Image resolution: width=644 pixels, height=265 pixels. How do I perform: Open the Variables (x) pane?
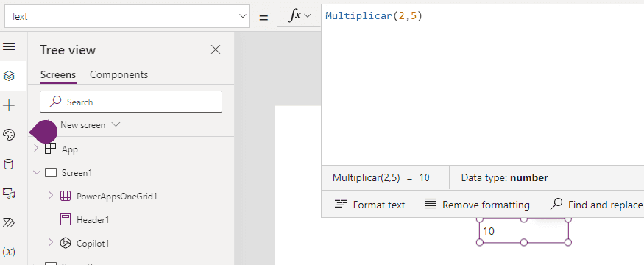(x=9, y=252)
